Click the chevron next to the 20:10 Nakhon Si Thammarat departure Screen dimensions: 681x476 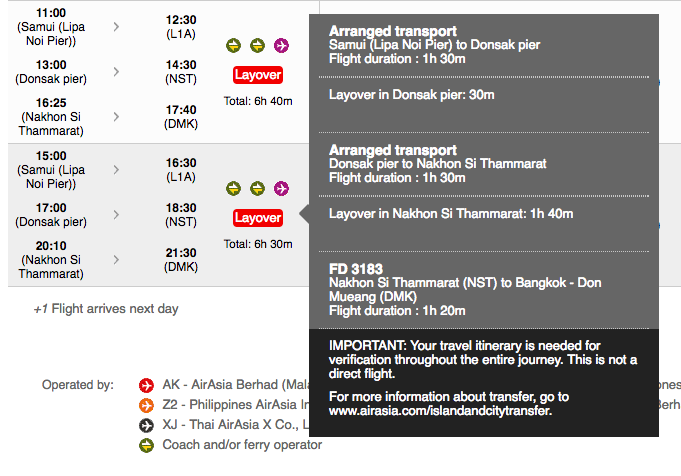click(116, 260)
